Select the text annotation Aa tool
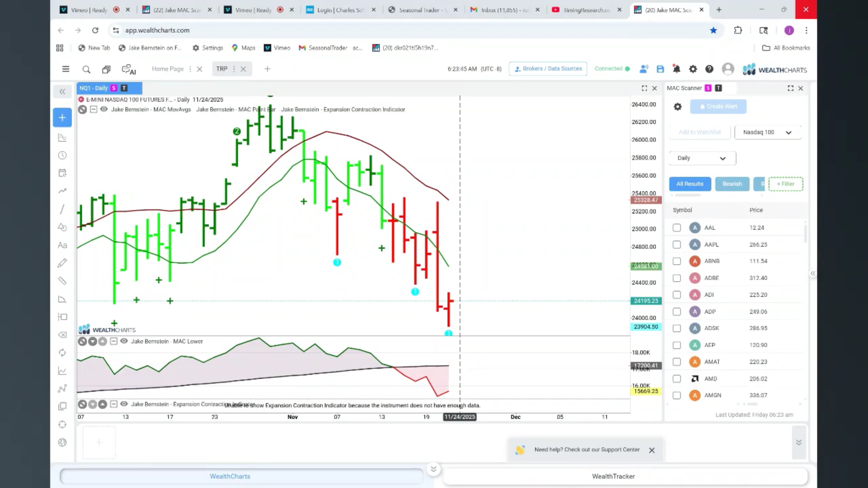 [62, 245]
